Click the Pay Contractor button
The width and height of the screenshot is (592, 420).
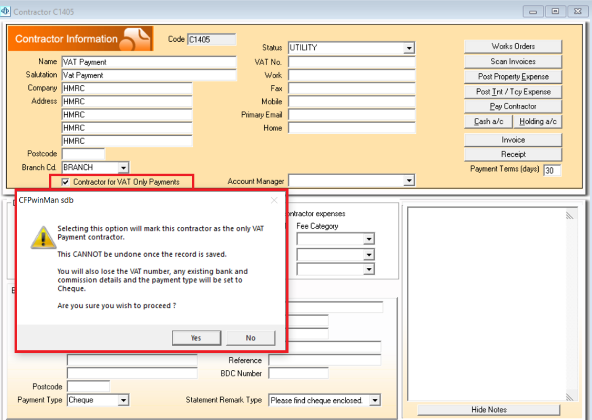513,107
